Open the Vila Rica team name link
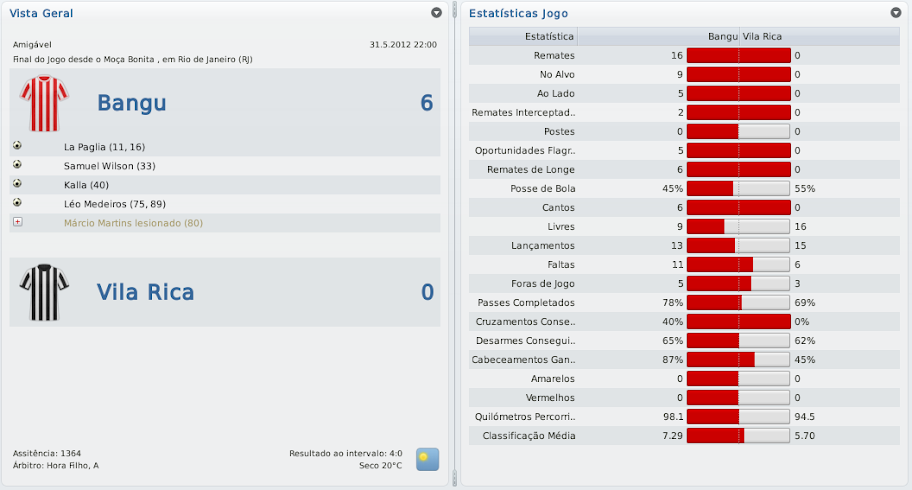 [145, 292]
